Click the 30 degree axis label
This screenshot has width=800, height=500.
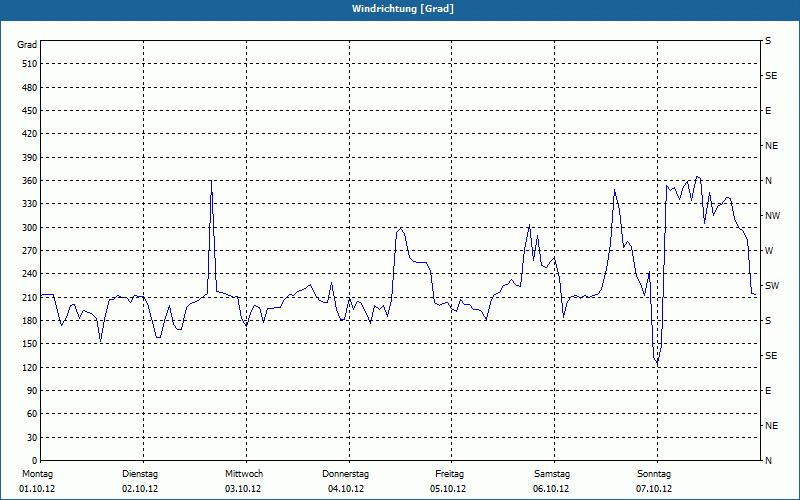32,438
